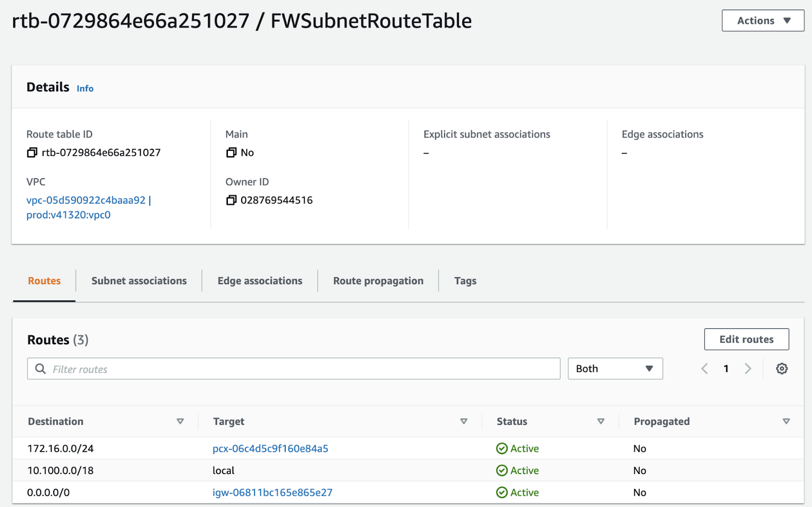Copy the Route table ID value
The height and width of the screenshot is (507, 812).
(32, 153)
